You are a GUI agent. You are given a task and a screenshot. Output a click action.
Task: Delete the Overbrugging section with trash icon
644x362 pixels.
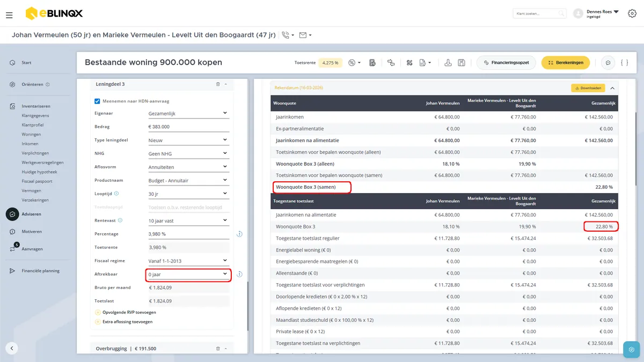(218, 349)
